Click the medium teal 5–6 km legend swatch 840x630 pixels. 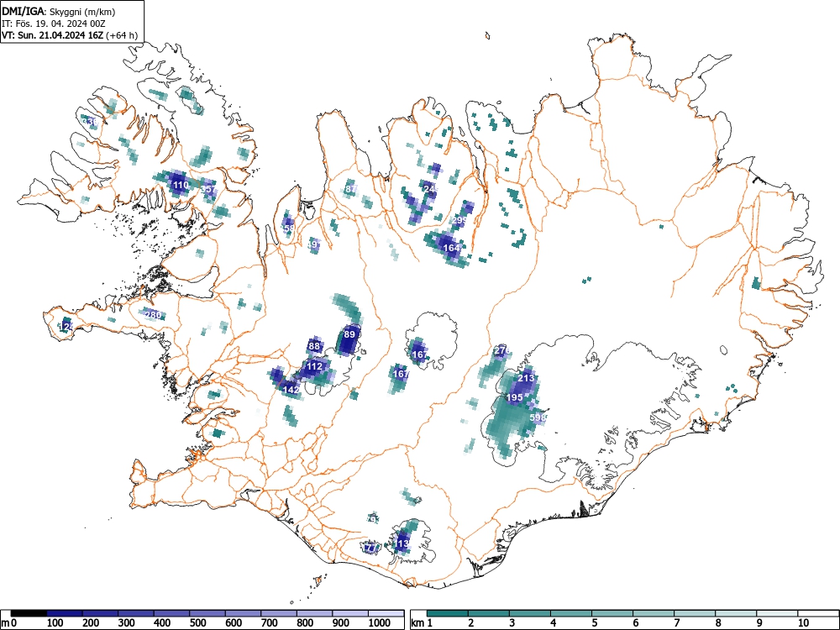pyautogui.click(x=612, y=613)
